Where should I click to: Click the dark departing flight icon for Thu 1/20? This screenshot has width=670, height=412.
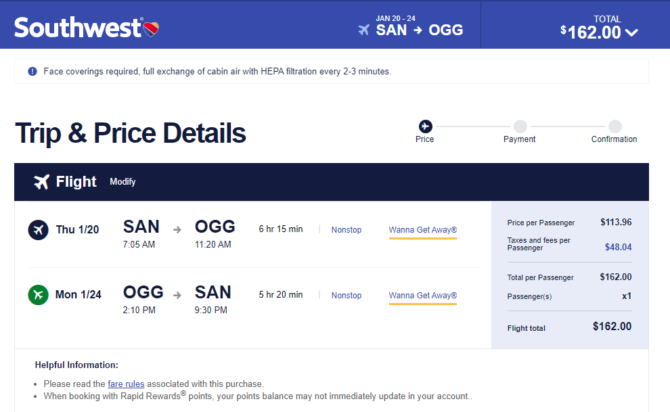tap(38, 230)
